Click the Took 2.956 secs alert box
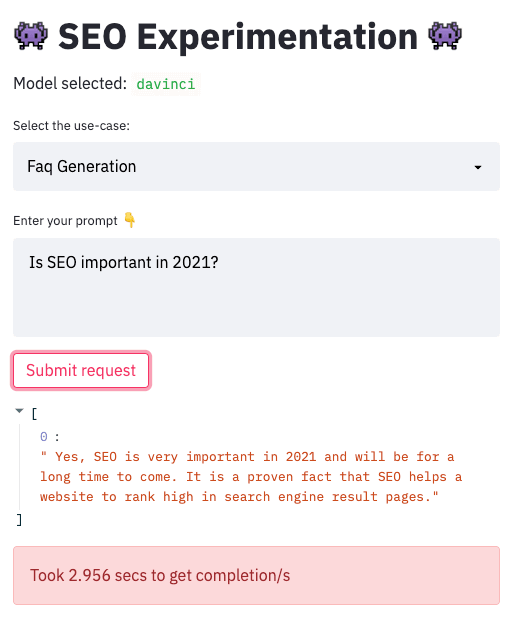 tap(256, 575)
